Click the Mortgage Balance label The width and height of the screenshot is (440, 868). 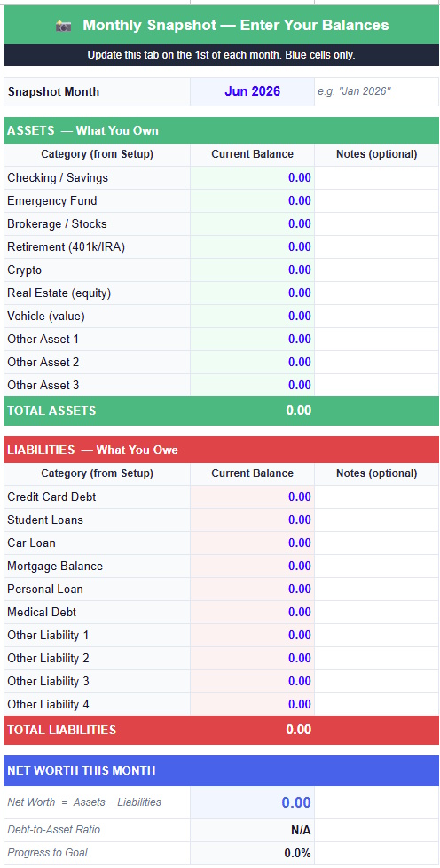click(55, 567)
